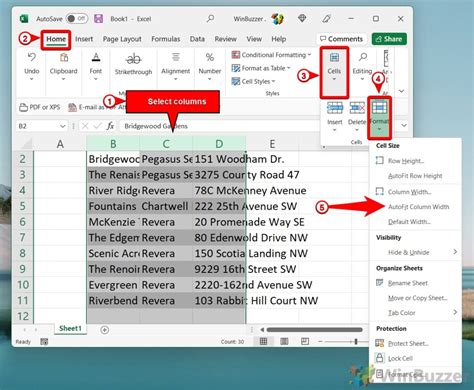Expand the Font group dropdown
474x390 pixels.
96,79
